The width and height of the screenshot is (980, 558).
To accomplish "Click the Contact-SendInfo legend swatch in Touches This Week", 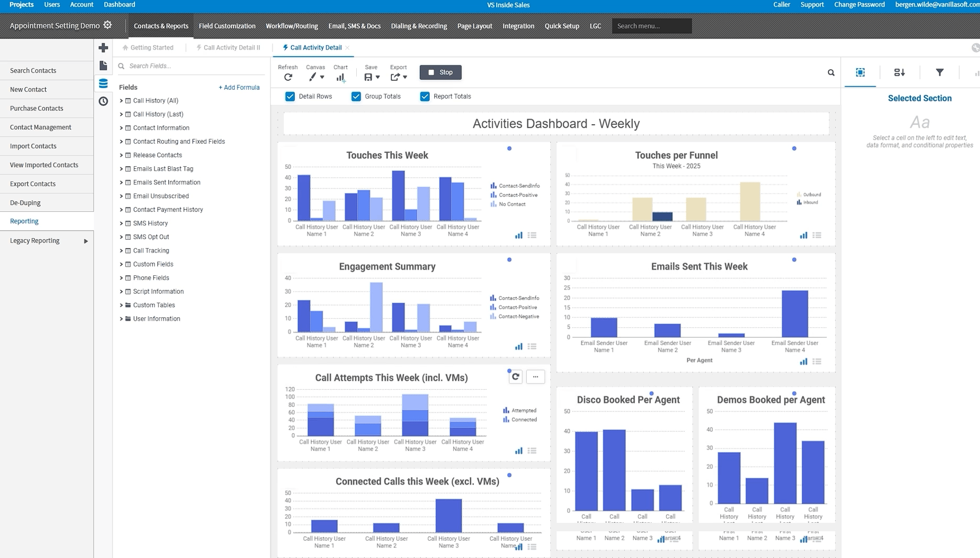I will click(x=493, y=186).
